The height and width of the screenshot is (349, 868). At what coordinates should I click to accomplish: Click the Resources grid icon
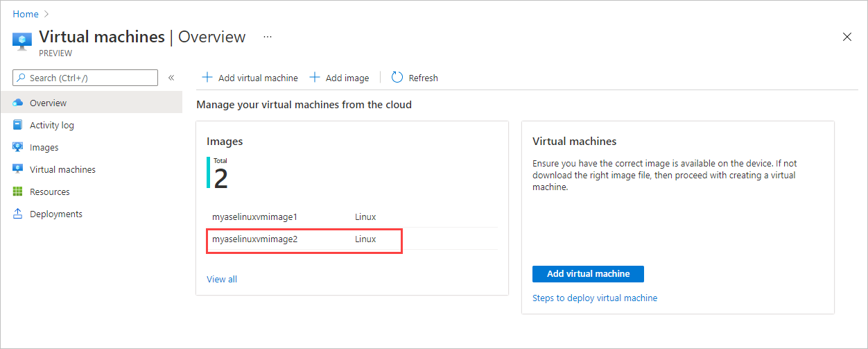point(18,191)
